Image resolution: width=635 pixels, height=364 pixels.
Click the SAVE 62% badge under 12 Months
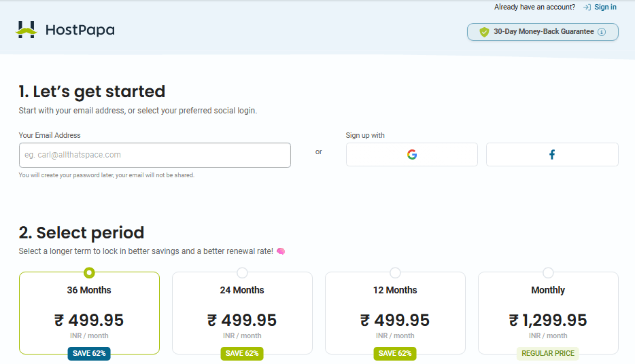(x=395, y=353)
